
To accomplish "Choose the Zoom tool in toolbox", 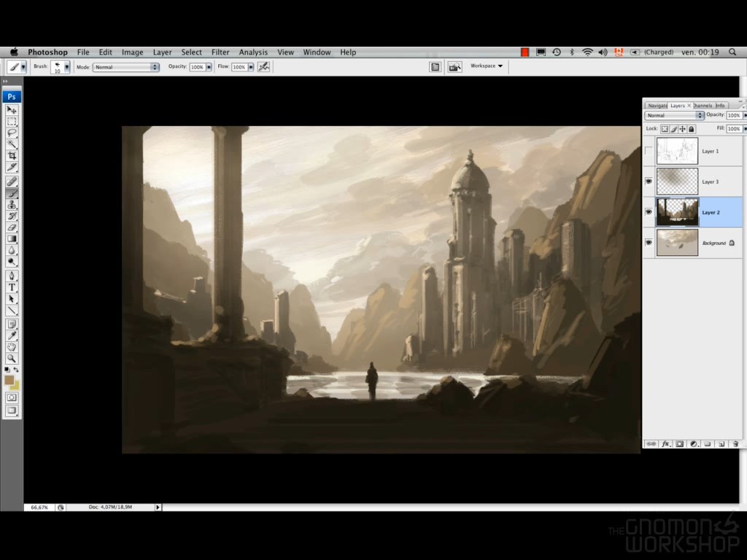I will [12, 359].
